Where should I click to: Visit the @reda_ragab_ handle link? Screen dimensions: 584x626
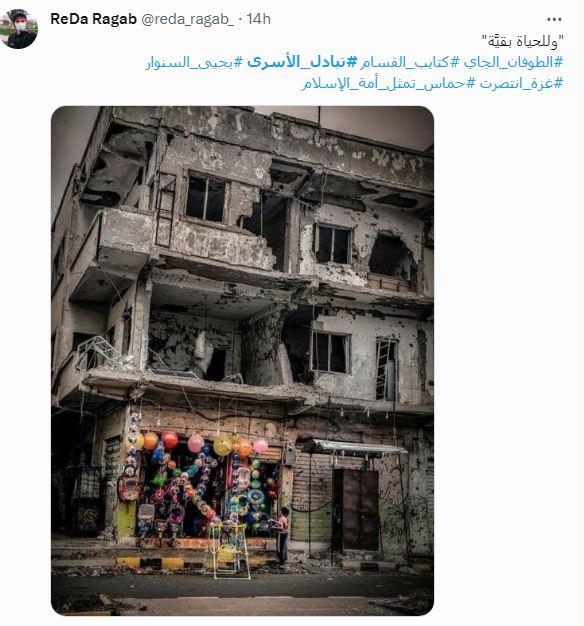188,19
